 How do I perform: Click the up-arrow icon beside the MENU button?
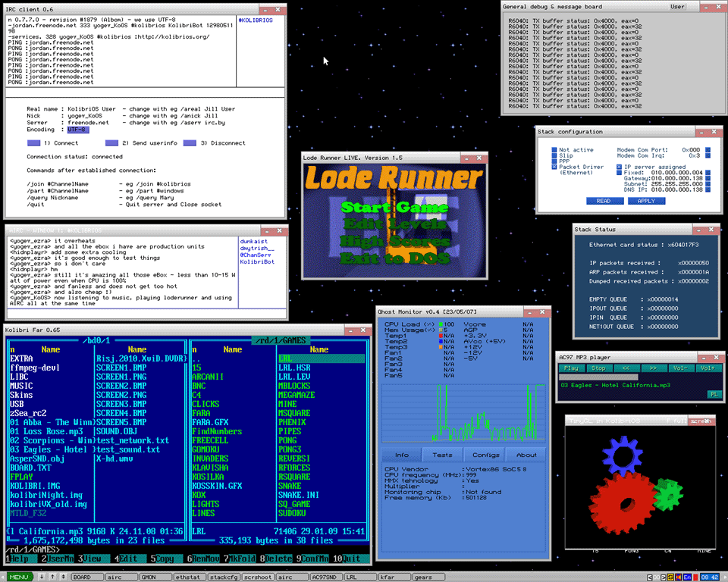click(x=52, y=577)
